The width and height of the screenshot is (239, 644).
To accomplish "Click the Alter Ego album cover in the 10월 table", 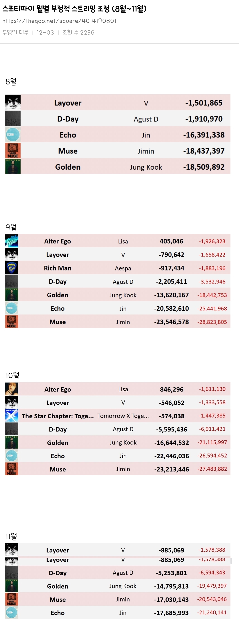I will [x=11, y=389].
